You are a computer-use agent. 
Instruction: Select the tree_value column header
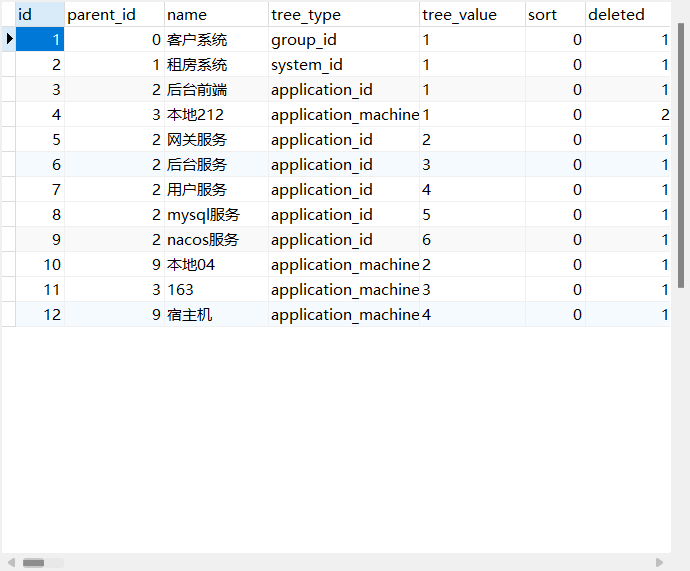pos(472,15)
